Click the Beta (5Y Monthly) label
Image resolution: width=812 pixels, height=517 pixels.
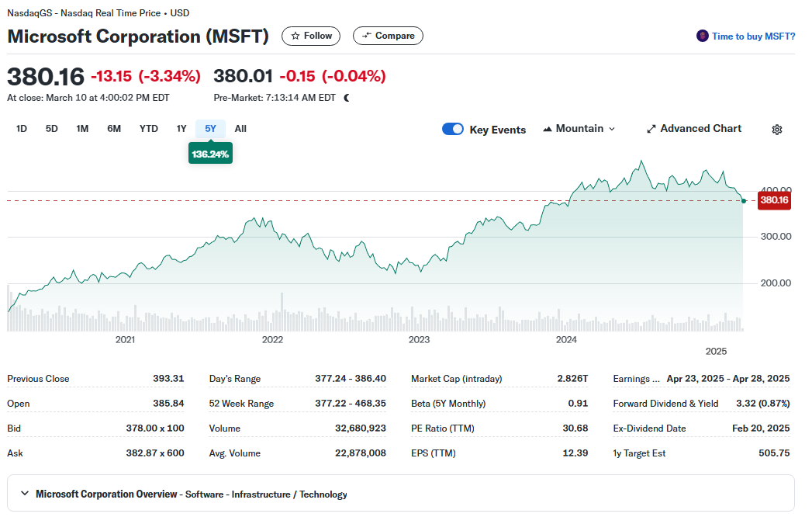pyautogui.click(x=448, y=404)
